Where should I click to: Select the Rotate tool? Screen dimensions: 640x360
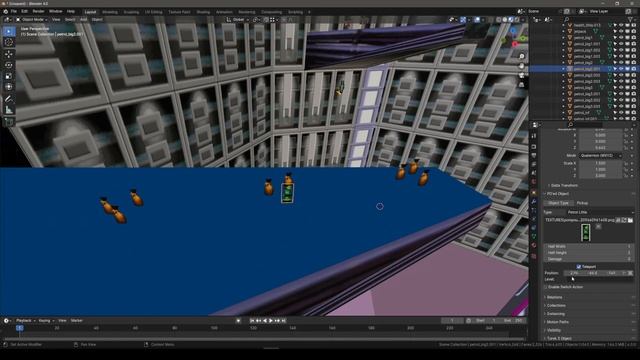pos(9,65)
